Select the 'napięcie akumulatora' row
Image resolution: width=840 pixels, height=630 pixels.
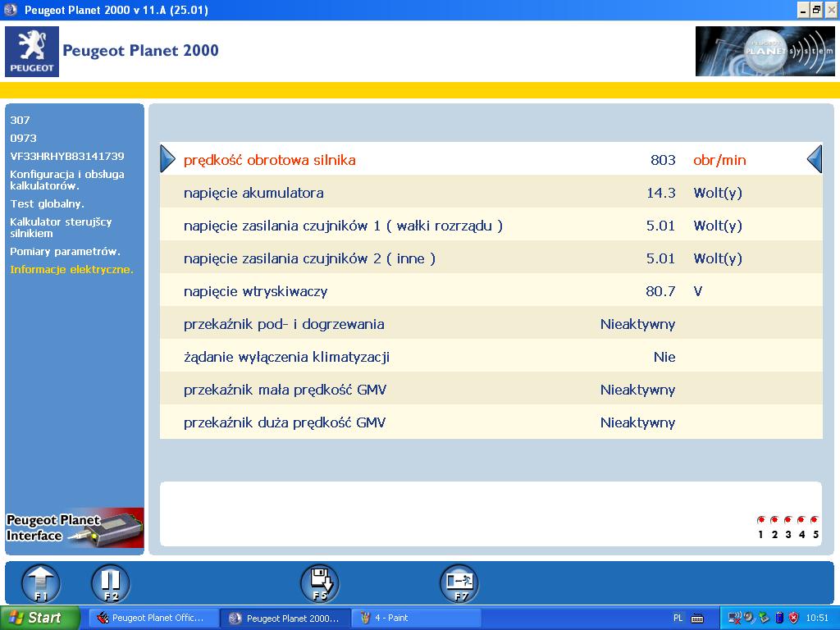[491, 192]
